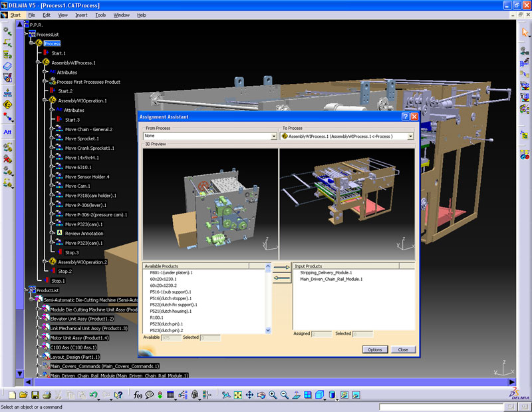
Task: Click the Options button
Action: (375, 349)
